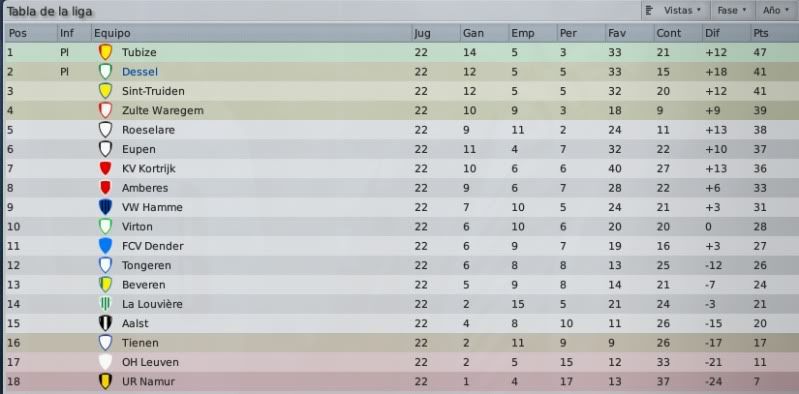The height and width of the screenshot is (394, 799).
Task: Open the Dessel team link
Action: (x=140, y=72)
